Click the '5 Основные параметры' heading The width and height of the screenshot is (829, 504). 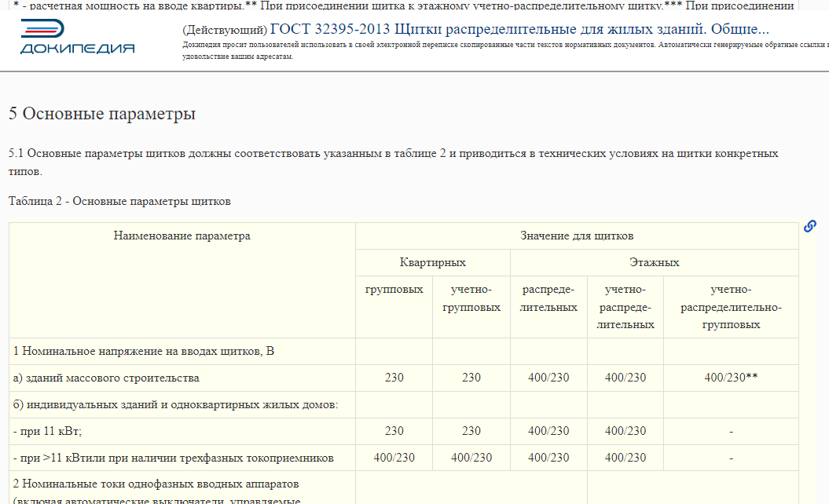(102, 113)
